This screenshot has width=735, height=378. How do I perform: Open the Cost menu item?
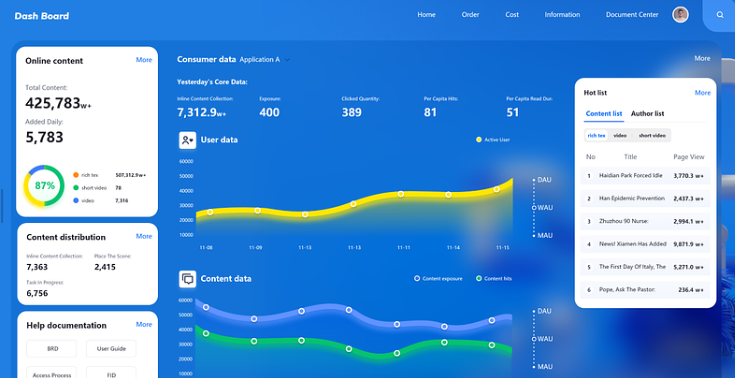click(x=512, y=15)
